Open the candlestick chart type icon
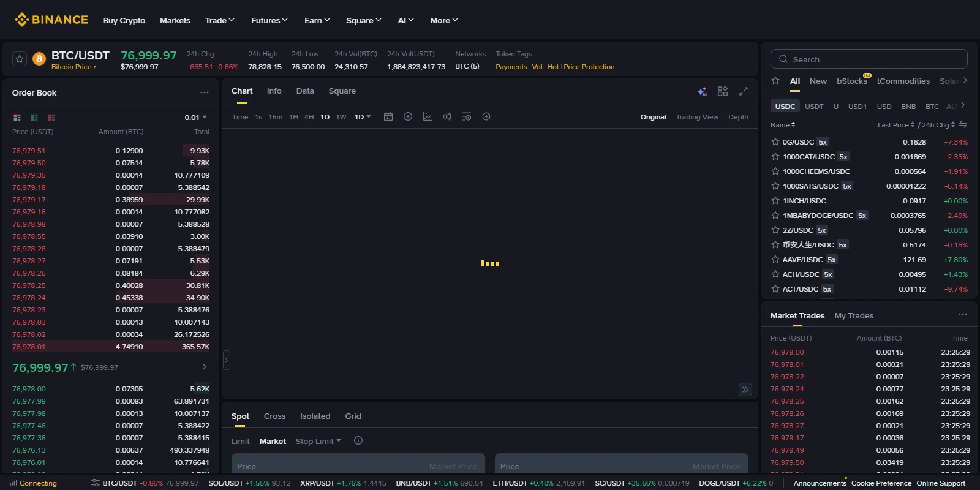The image size is (980, 490). pyautogui.click(x=447, y=116)
